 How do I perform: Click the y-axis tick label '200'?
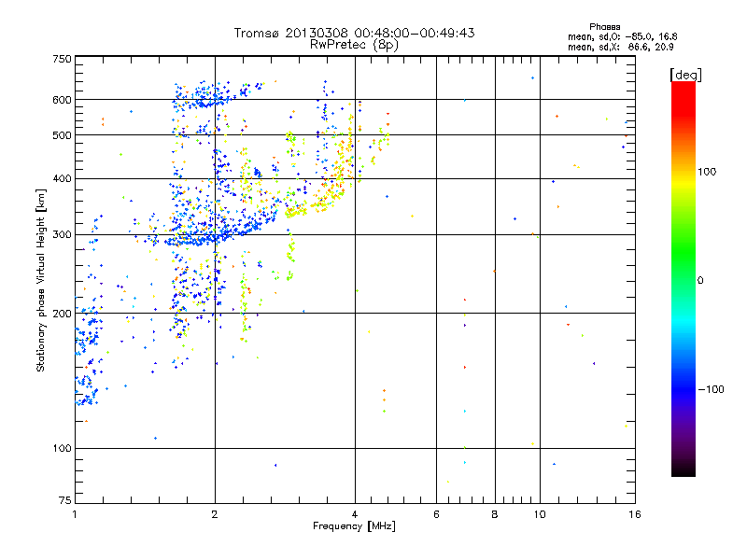pos(62,313)
